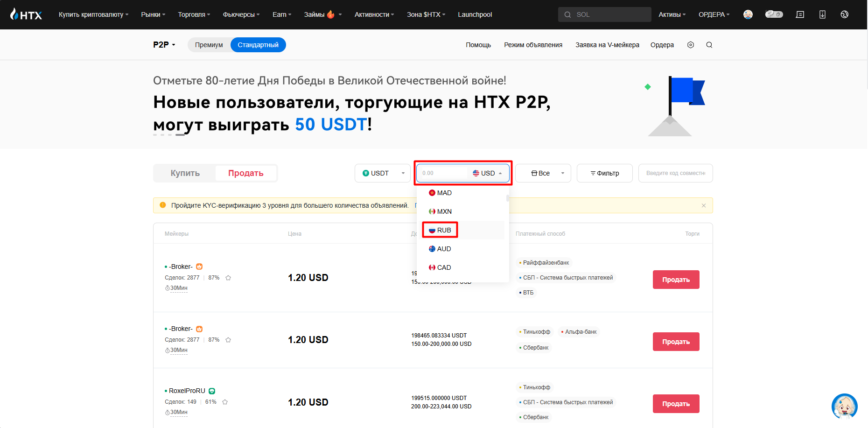Click the Платежный способ column header
The height and width of the screenshot is (428, 868).
tap(540, 234)
